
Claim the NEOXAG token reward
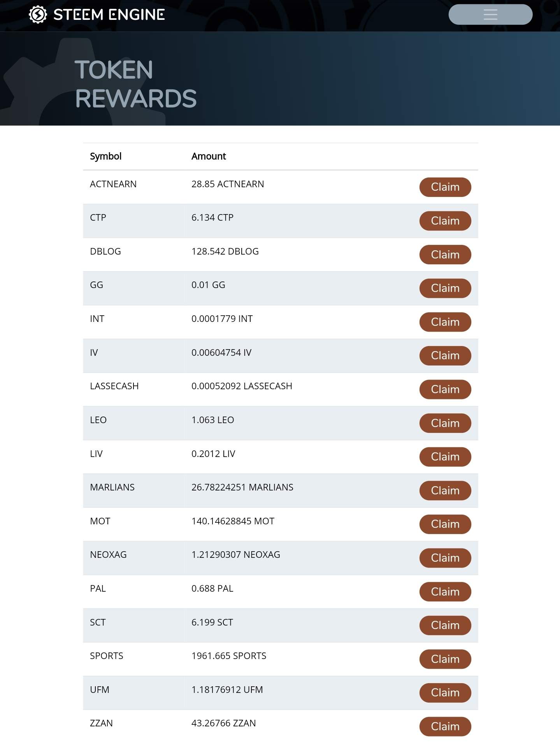(445, 558)
